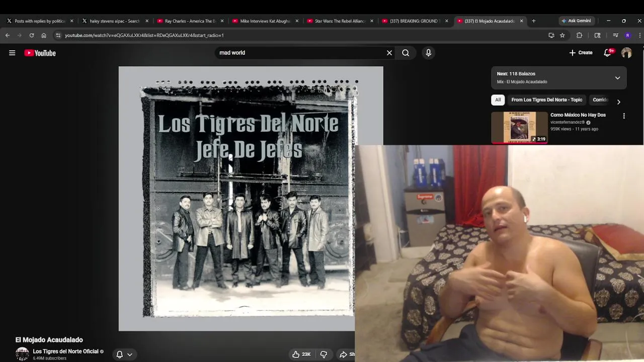Open the vicentefernandez channel link

(x=568, y=122)
